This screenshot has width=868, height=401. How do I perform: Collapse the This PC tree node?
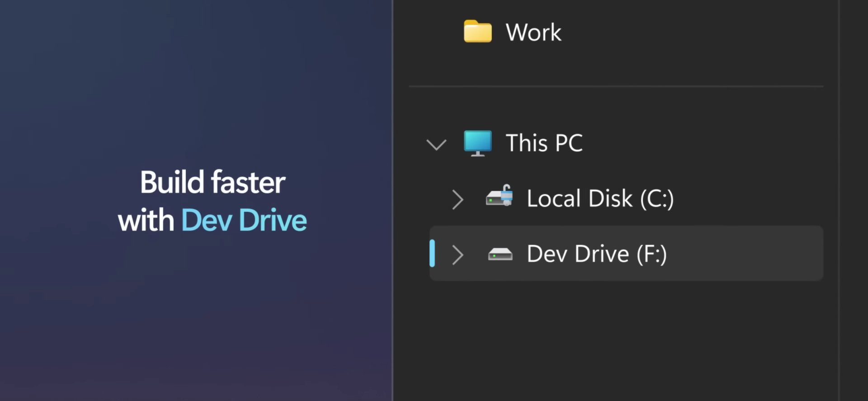[436, 145]
